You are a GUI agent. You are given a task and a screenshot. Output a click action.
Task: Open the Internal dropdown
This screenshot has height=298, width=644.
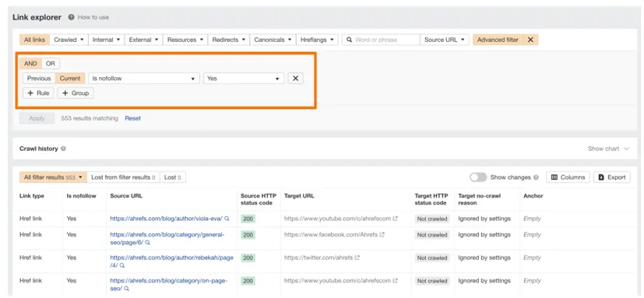coord(107,40)
